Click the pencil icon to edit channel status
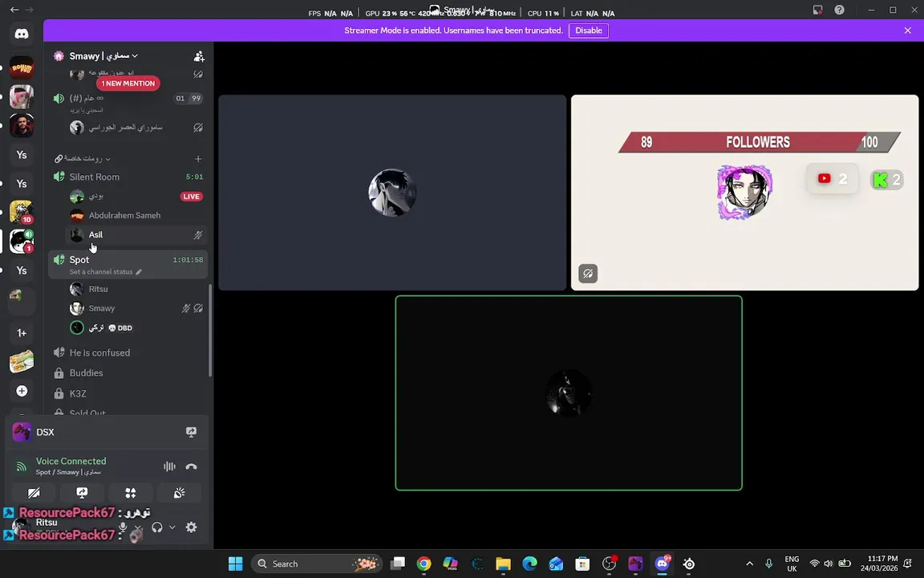The width and height of the screenshot is (924, 578). coord(139,272)
